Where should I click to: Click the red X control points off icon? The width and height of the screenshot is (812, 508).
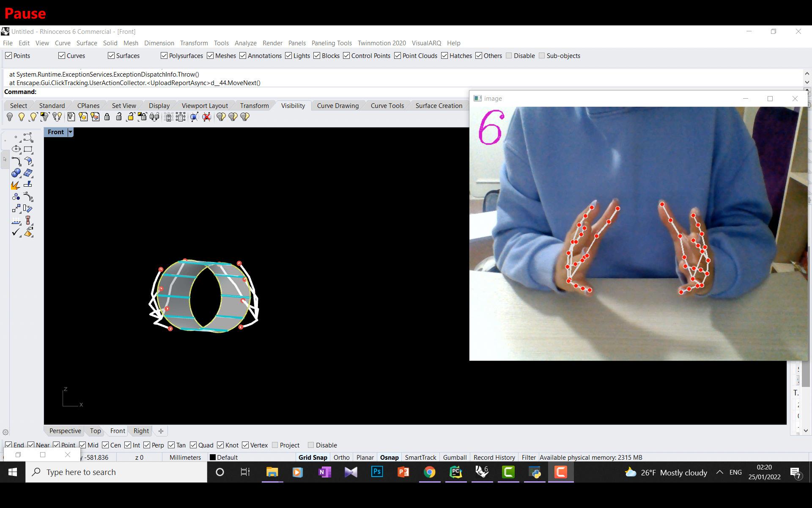coord(206,117)
